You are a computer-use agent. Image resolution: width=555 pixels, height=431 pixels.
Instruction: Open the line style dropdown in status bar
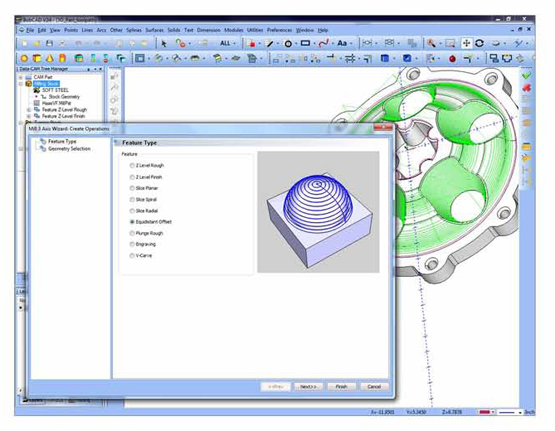(520, 412)
